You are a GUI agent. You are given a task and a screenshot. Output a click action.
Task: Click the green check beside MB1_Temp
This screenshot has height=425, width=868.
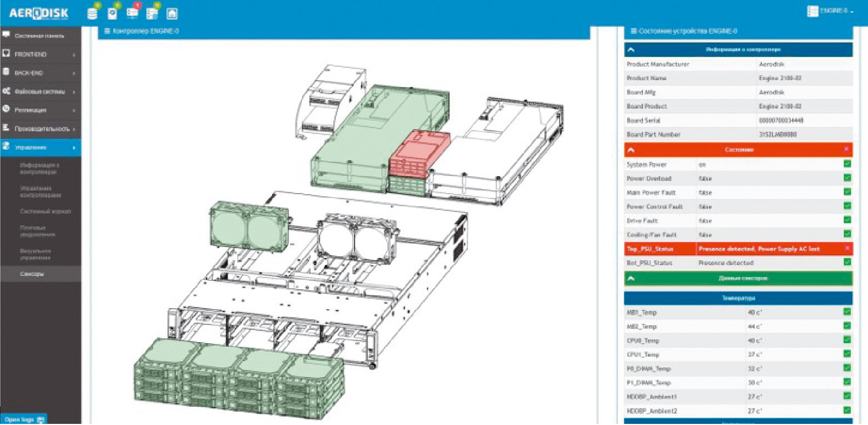click(847, 312)
